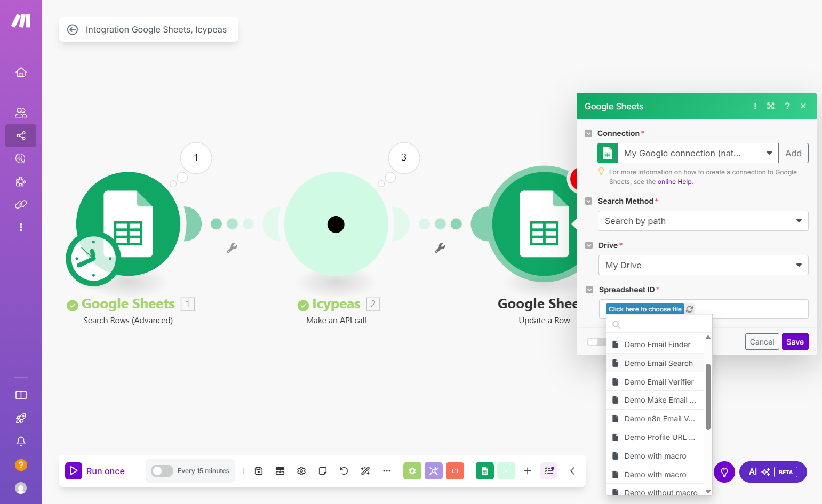Click the purple Save button
822x504 pixels.
(x=795, y=342)
